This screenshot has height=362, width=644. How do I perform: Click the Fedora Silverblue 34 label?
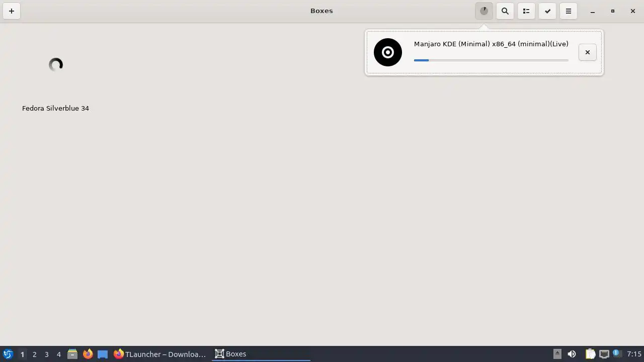[55, 108]
